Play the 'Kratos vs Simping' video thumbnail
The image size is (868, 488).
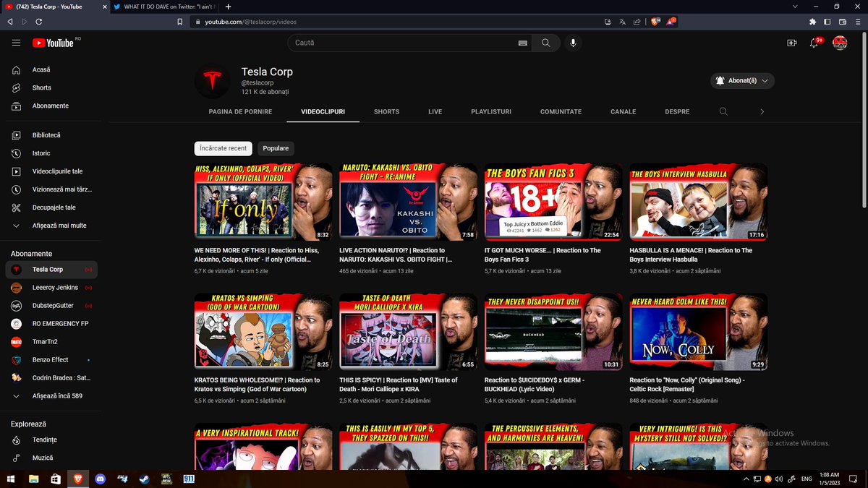[x=263, y=332]
